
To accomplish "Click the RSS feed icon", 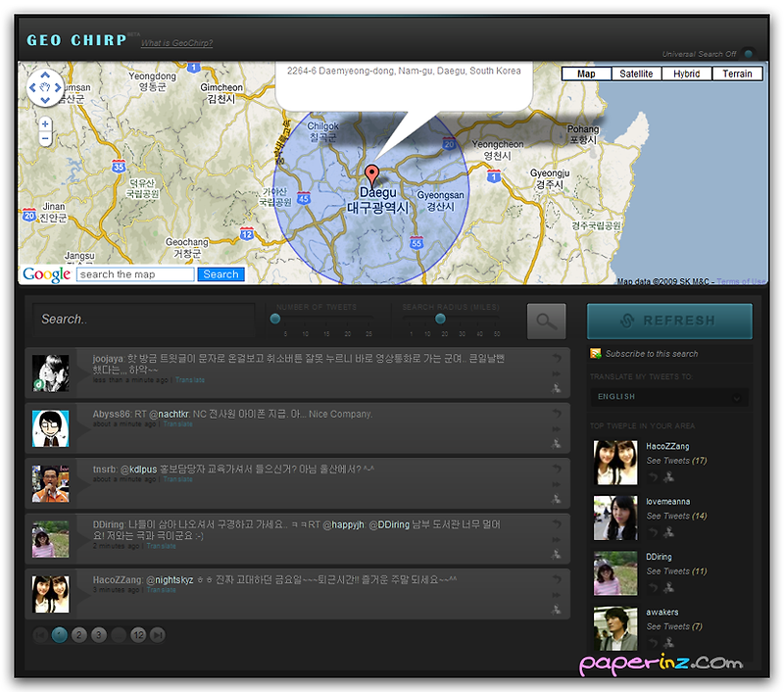I will (596, 354).
